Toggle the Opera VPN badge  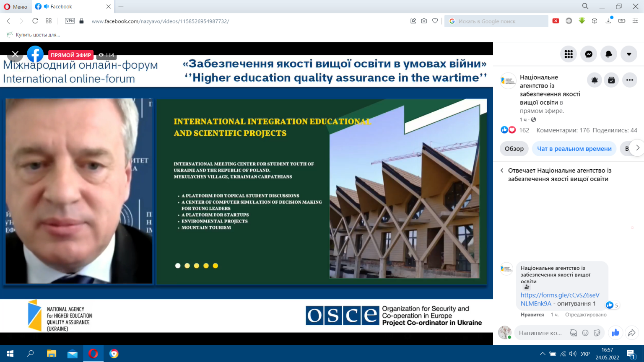[70, 21]
